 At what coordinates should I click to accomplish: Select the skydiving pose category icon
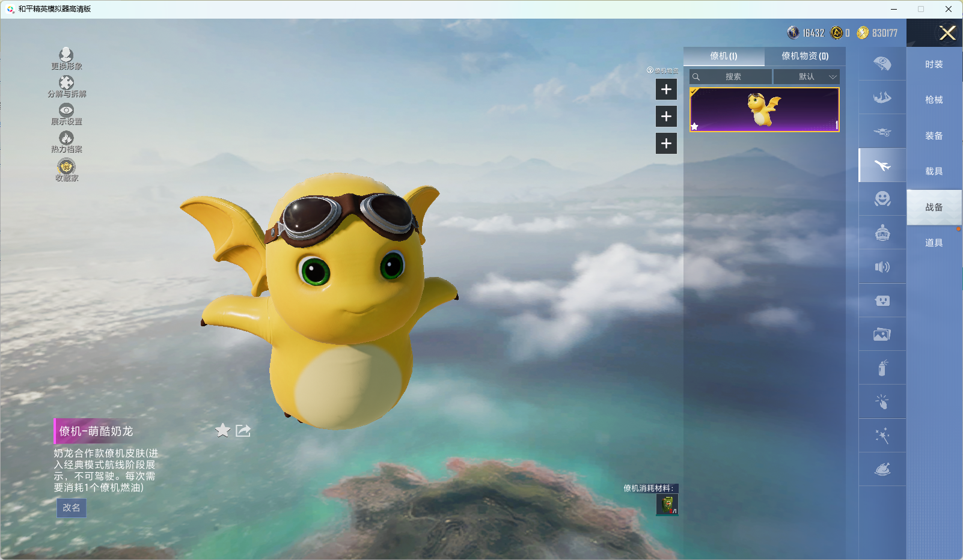click(x=882, y=98)
